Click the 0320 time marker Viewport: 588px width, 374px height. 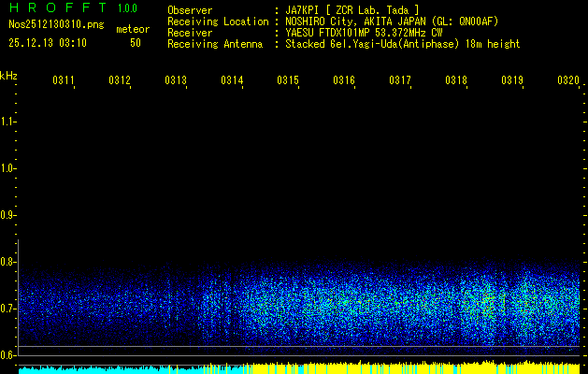click(567, 81)
